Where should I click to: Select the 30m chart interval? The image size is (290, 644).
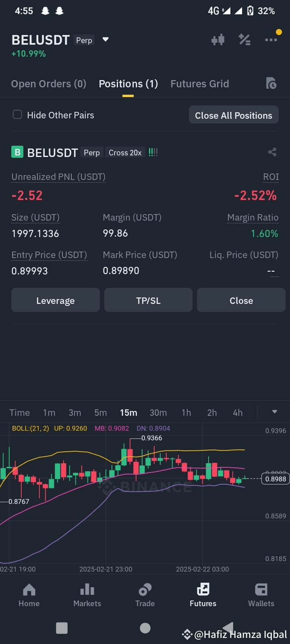tap(158, 413)
